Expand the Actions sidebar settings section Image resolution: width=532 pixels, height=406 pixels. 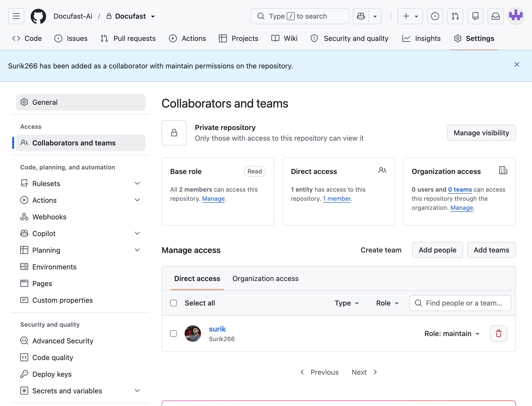[x=137, y=200]
